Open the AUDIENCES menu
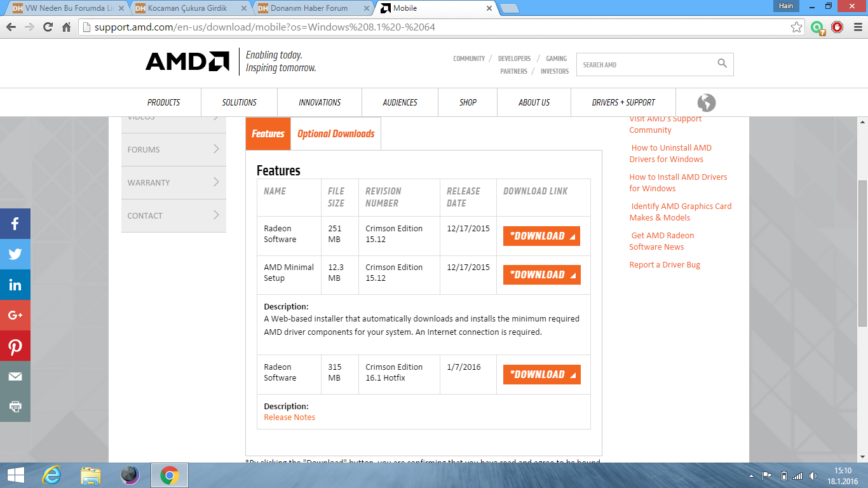868x488 pixels. point(400,102)
